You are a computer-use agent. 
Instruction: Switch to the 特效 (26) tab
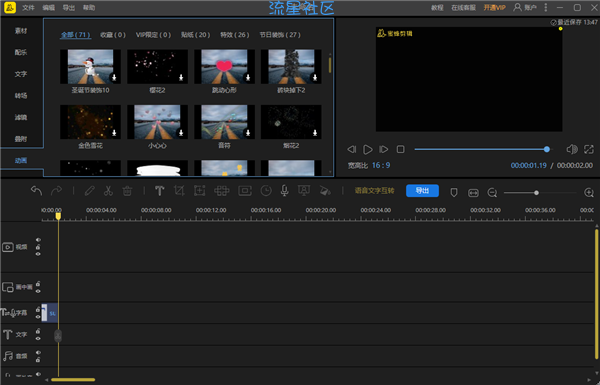coord(235,35)
